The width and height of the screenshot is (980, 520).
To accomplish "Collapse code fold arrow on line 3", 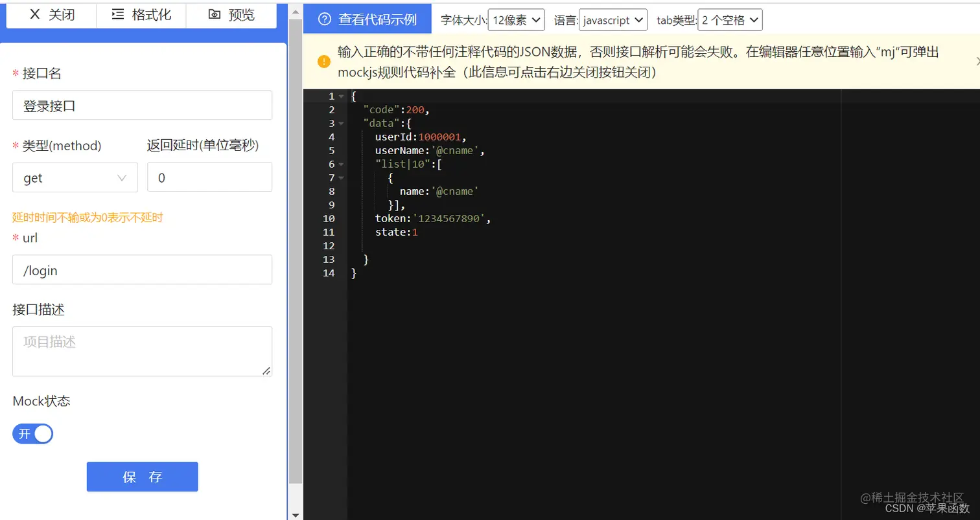I will pyautogui.click(x=342, y=124).
